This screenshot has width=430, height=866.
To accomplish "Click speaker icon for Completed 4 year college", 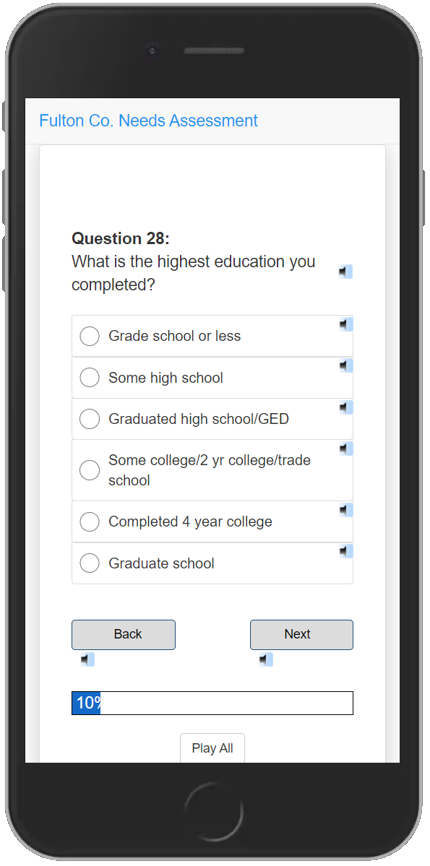I will click(346, 510).
